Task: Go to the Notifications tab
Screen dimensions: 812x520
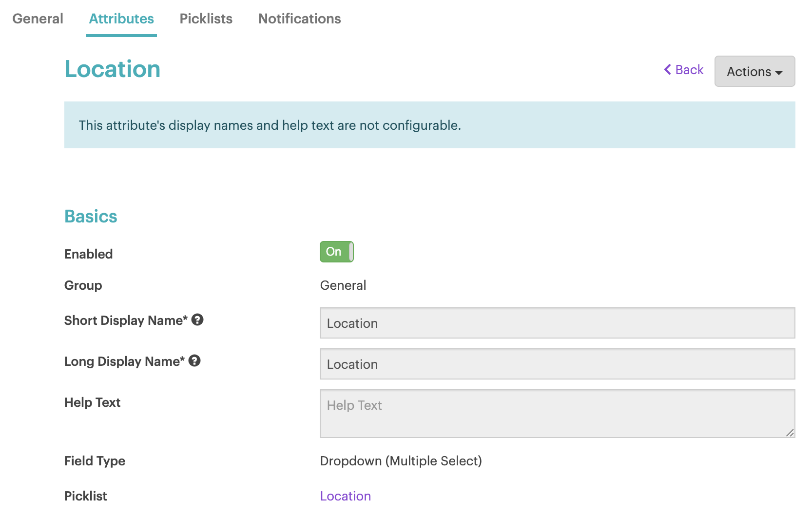Action: point(299,19)
